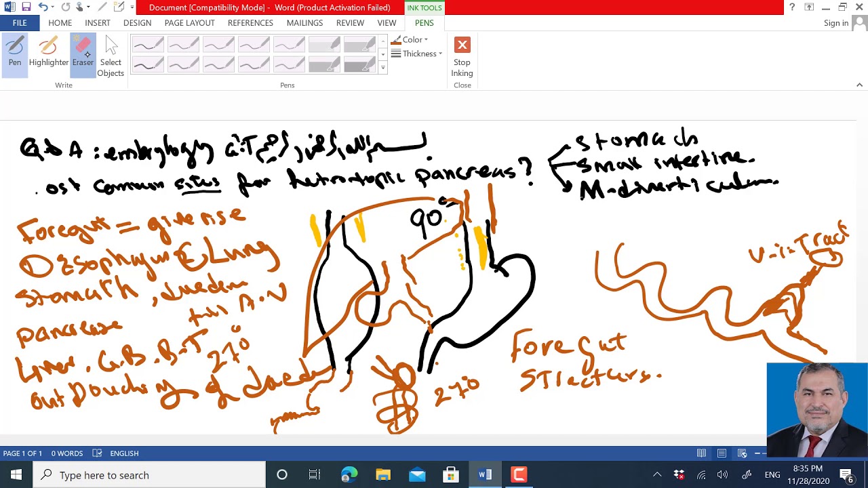Choose the last gray highlighter style in the top gallery row
Screen dimensions: 868x488
[359, 45]
